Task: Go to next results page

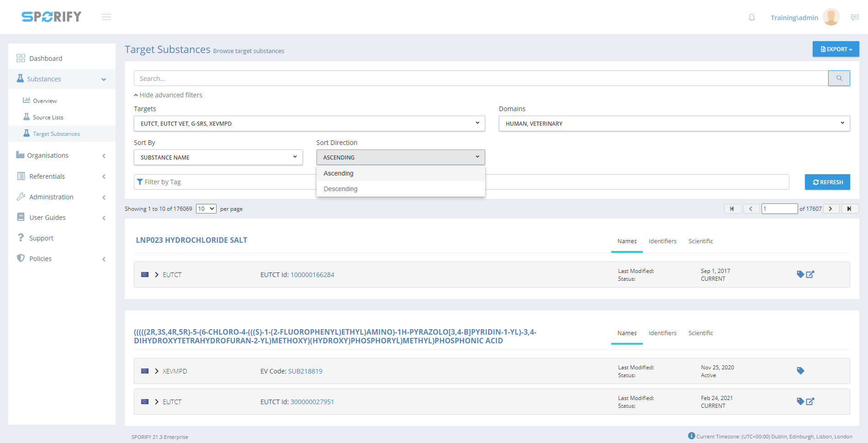Action: [831, 209]
